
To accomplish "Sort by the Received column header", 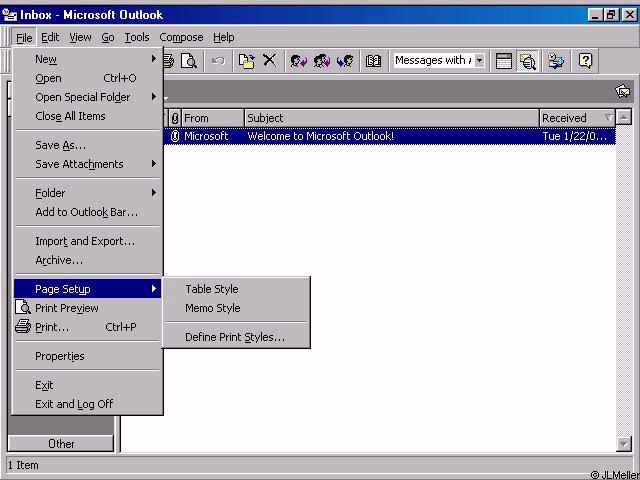I will (x=577, y=118).
